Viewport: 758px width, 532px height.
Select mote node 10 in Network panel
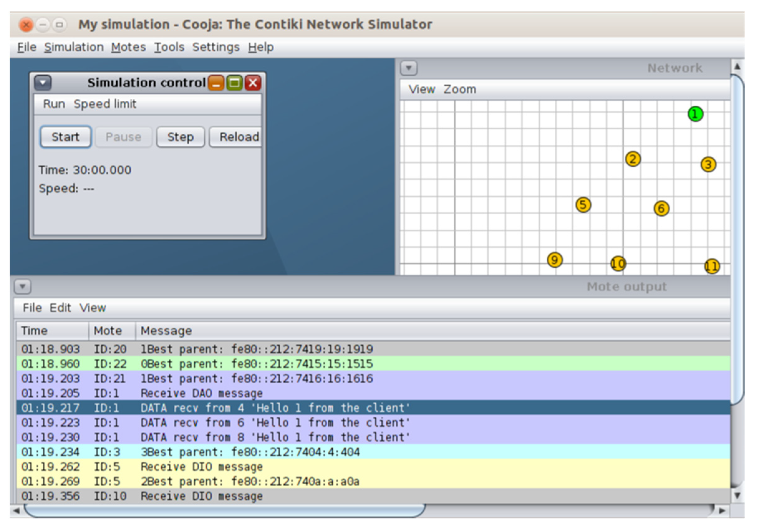point(618,264)
